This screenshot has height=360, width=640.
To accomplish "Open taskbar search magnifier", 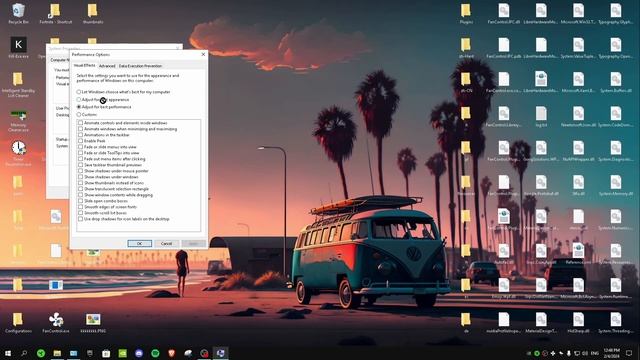I will (24, 353).
